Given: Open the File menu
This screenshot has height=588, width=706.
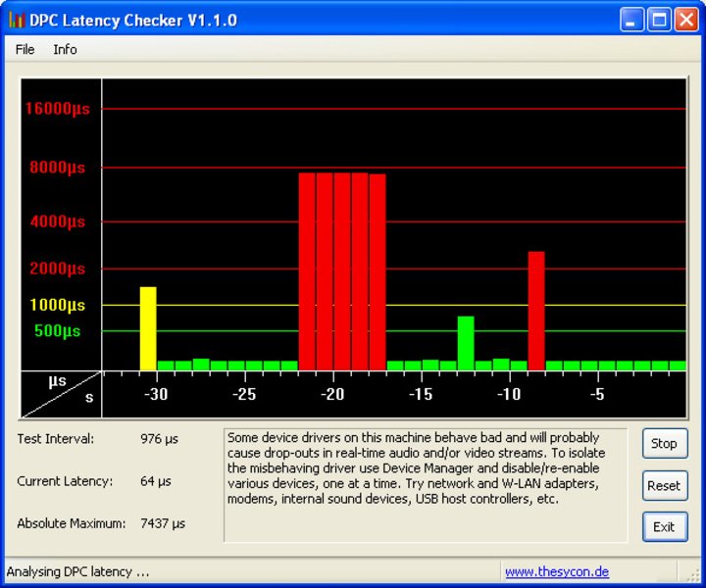Looking at the screenshot, I should (x=25, y=49).
